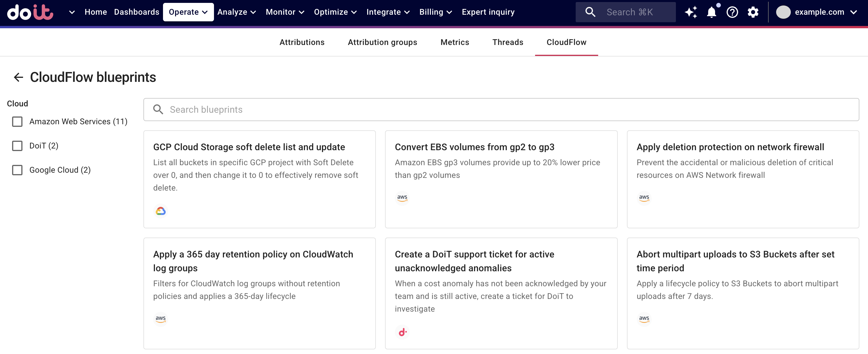Image resolution: width=868 pixels, height=354 pixels.
Task: Click the Google Cloud (2) label text
Action: click(x=60, y=170)
